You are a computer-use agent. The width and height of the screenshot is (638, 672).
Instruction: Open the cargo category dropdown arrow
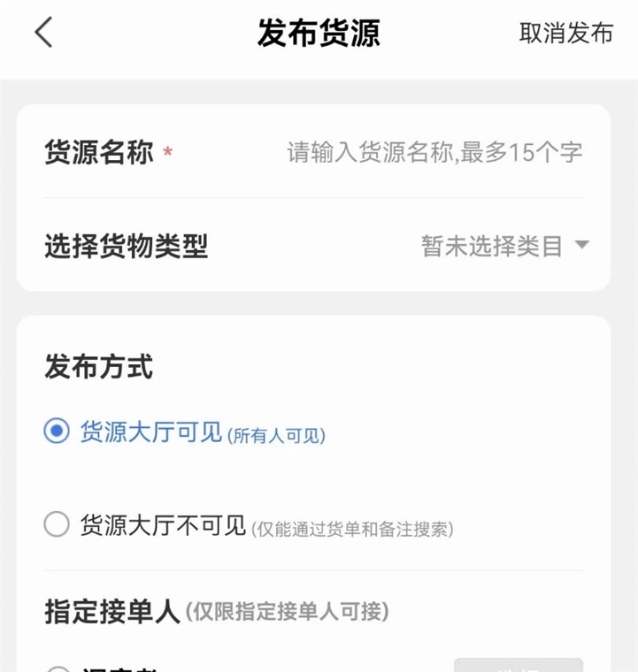[581, 245]
